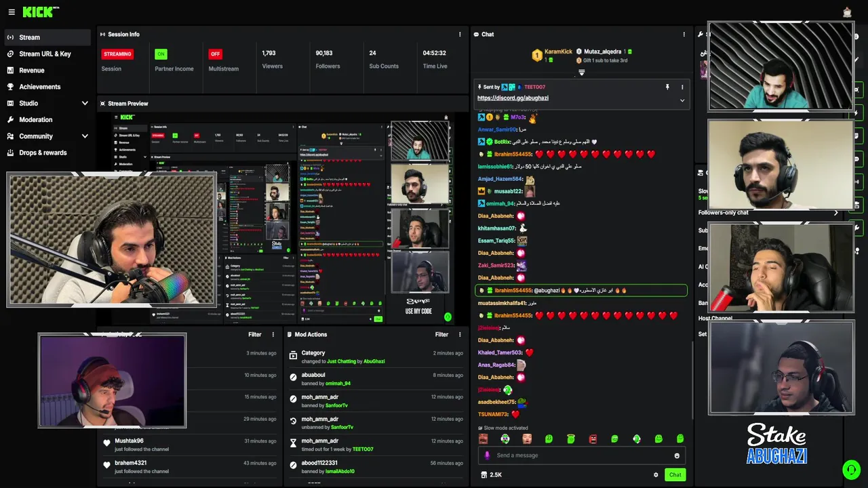Open Achievements in sidebar
The height and width of the screenshot is (488, 868).
tap(47, 87)
